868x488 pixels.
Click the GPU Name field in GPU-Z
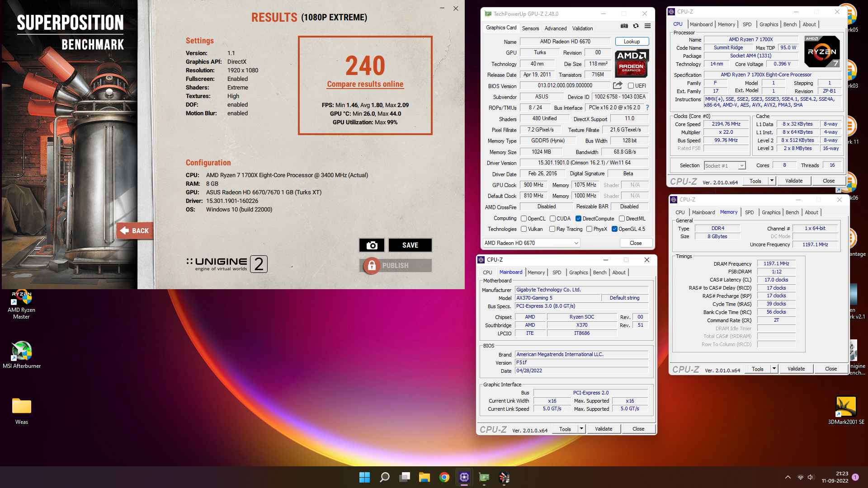click(565, 42)
